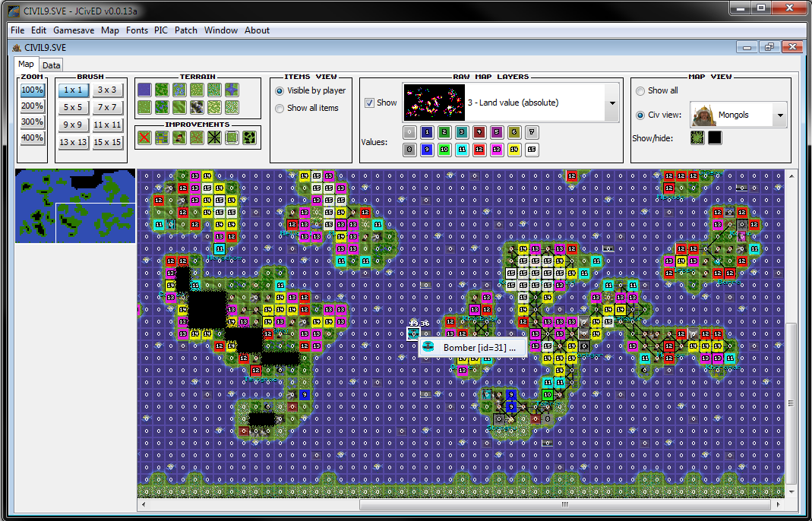Viewport: 812px width, 521px height.
Task: Open the Patch menu
Action: 186,30
